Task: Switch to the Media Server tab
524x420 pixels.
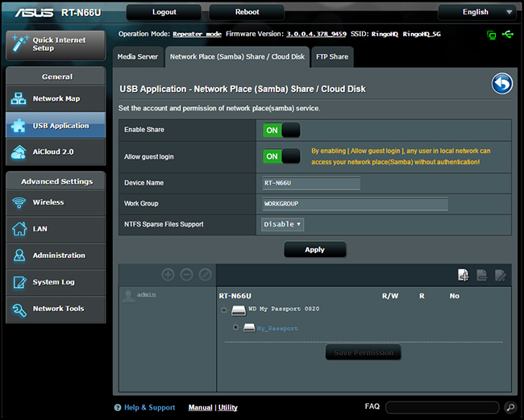Action: (137, 57)
